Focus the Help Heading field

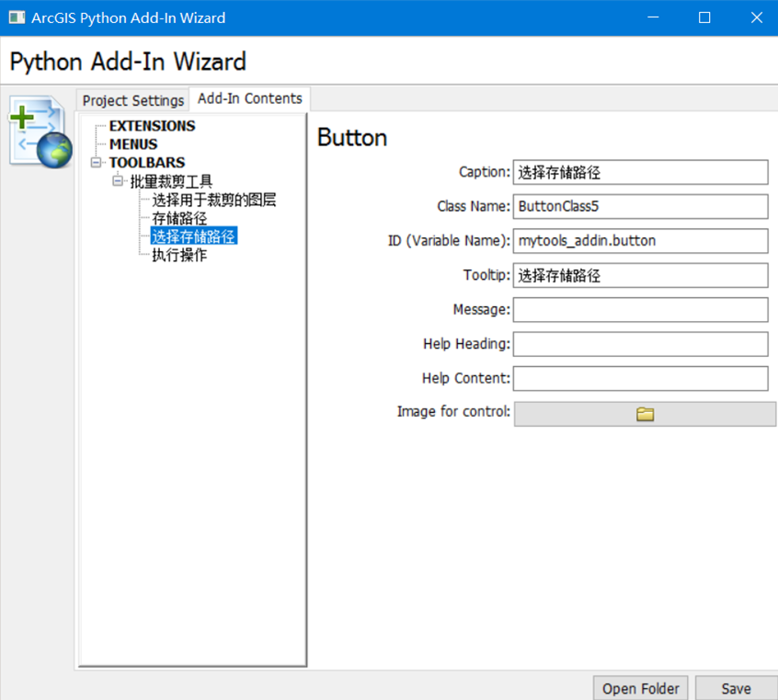[641, 344]
